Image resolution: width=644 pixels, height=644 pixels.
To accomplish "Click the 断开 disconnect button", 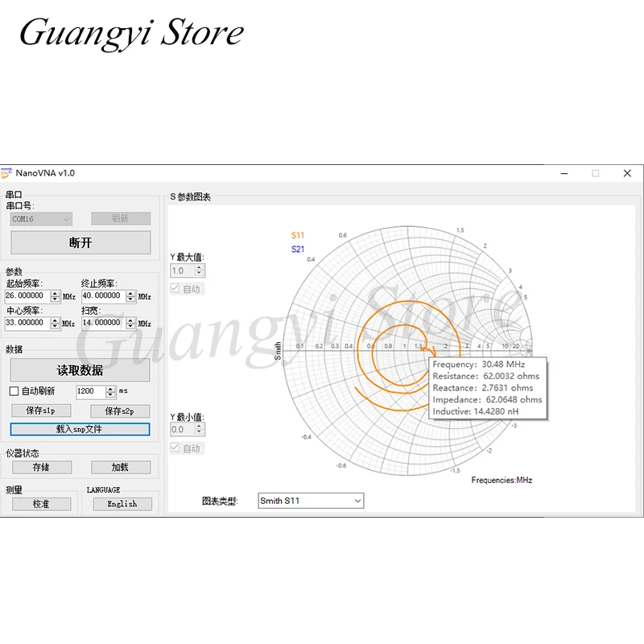I will [80, 243].
